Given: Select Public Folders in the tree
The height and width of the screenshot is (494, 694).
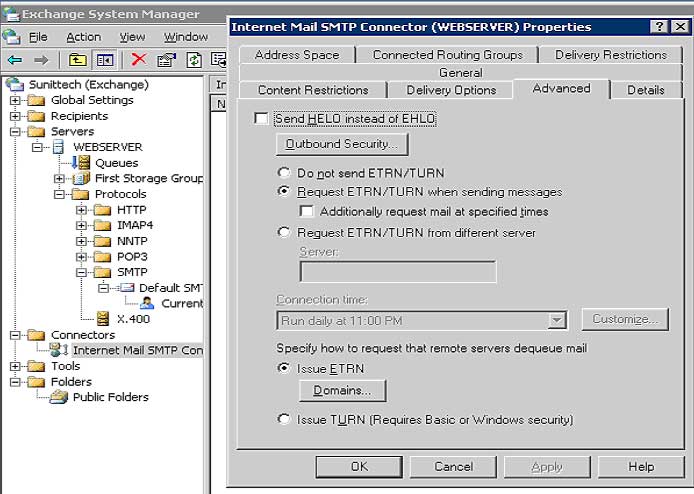Looking at the screenshot, I should 112,397.
